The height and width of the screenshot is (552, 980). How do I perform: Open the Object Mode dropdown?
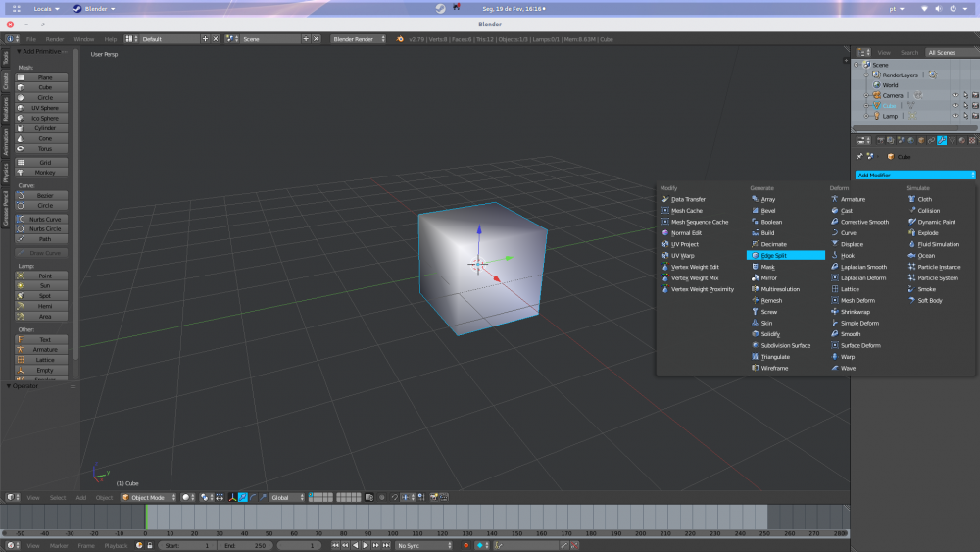point(150,498)
